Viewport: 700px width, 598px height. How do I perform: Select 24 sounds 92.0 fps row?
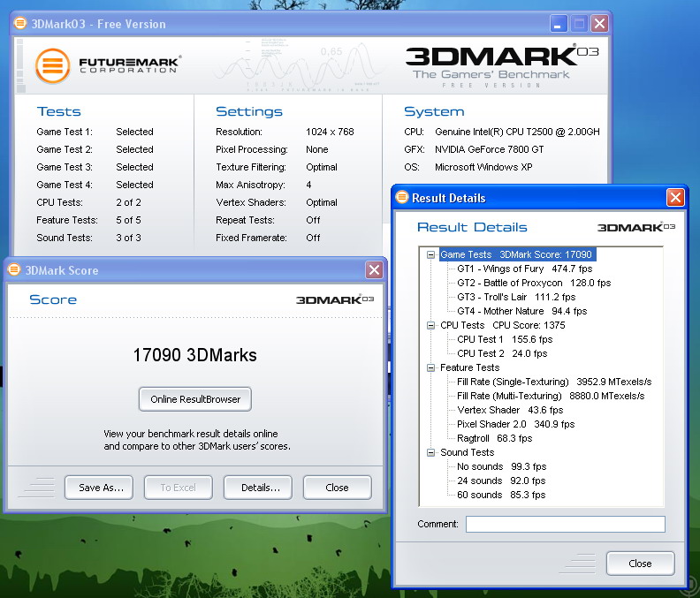coord(501,481)
